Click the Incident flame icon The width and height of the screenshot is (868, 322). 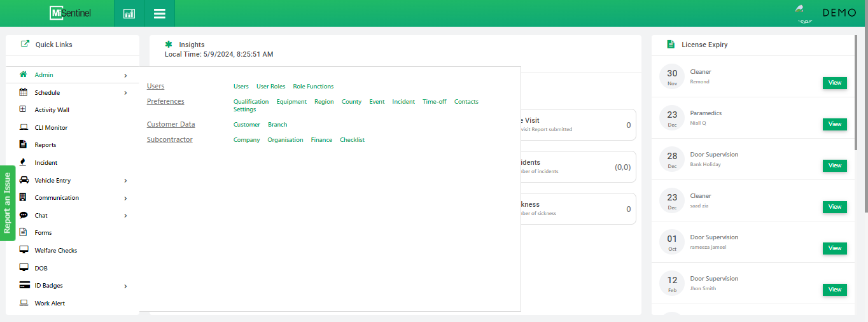point(23,162)
